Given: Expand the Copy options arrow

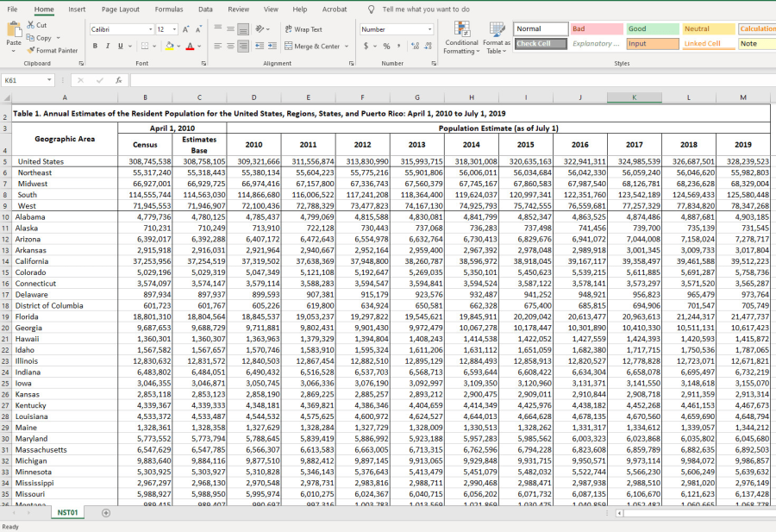Looking at the screenshot, I should [x=59, y=38].
